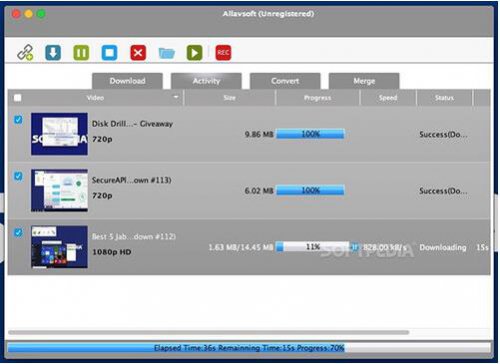Pause downloads using the green pause icon

[81, 53]
